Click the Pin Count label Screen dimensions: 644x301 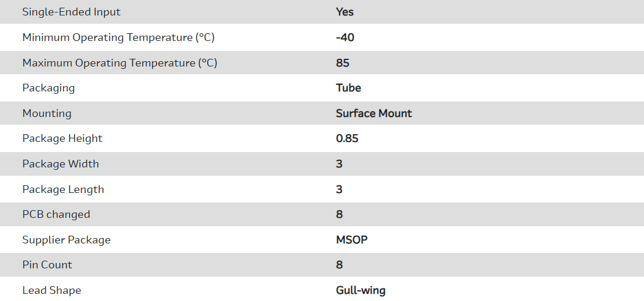47,265
